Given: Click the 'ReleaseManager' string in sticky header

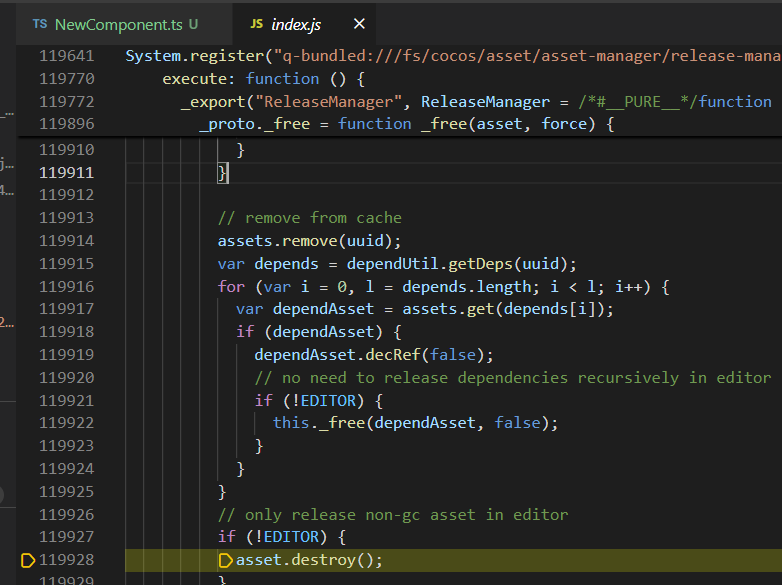Looking at the screenshot, I should pos(328,102).
